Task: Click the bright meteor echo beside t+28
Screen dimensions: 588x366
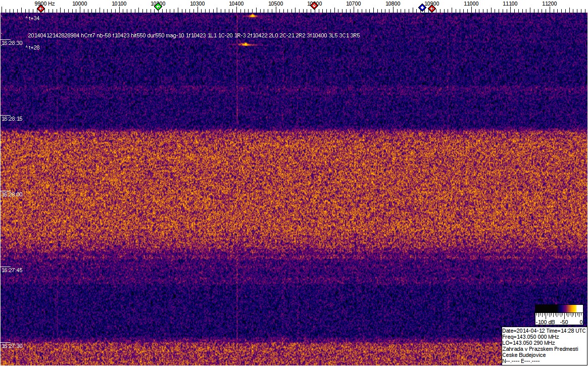Action: coord(245,44)
